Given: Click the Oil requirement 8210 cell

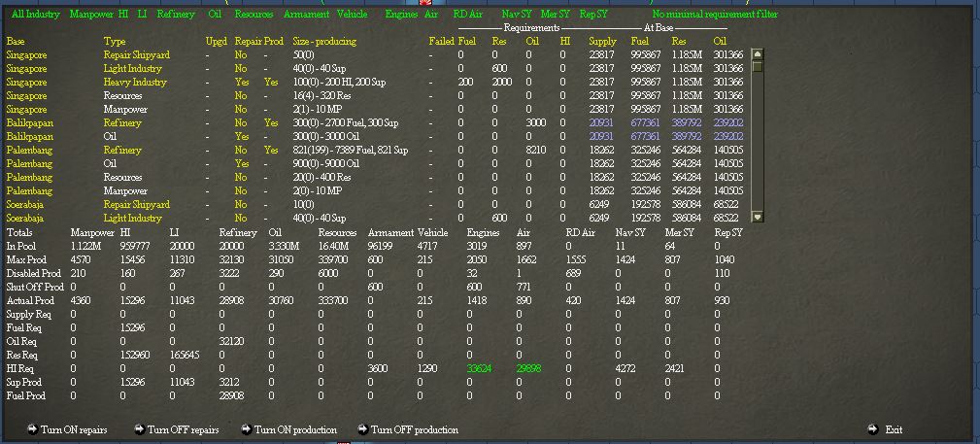Looking at the screenshot, I should 536,151.
